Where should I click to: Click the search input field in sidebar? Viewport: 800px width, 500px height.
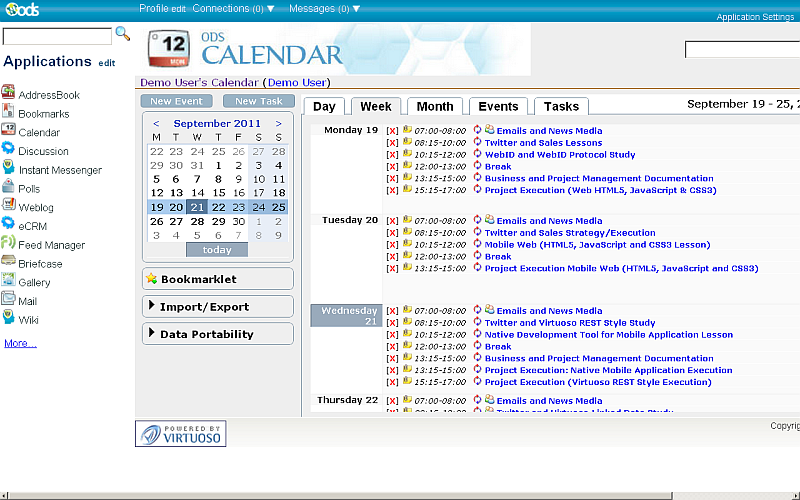coord(57,36)
